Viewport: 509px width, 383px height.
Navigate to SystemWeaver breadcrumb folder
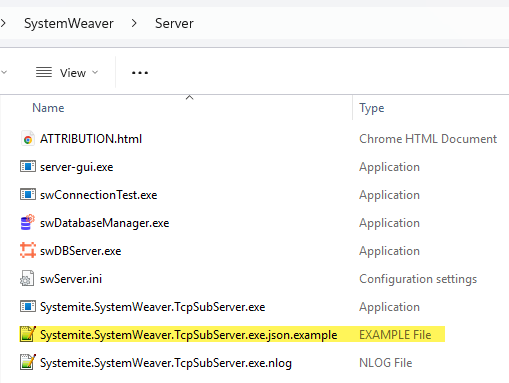point(69,23)
